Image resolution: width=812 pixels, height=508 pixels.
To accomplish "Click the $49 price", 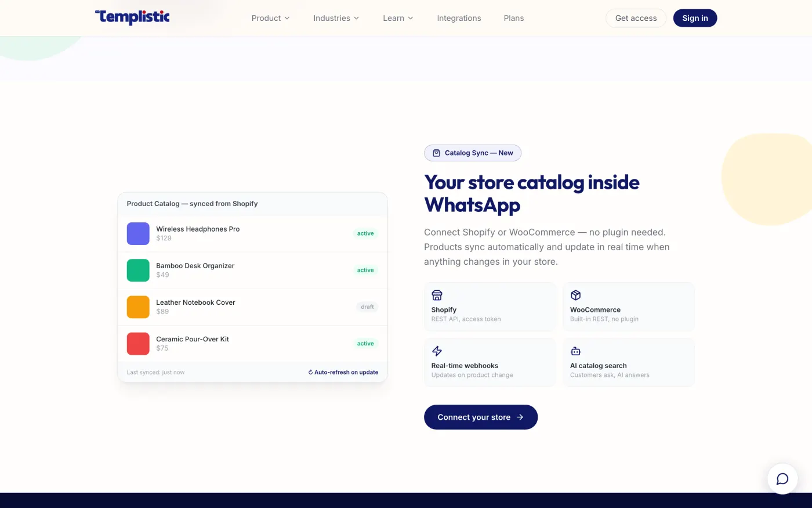I will tap(162, 275).
